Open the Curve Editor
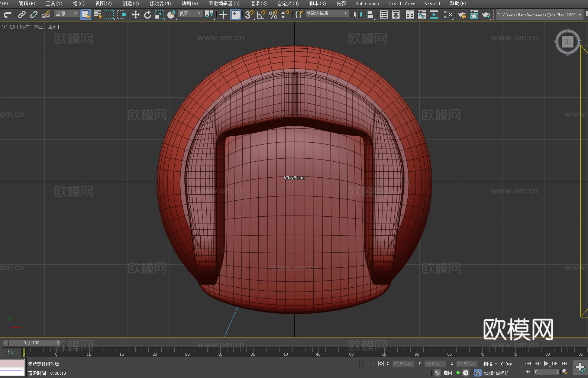 click(x=422, y=14)
